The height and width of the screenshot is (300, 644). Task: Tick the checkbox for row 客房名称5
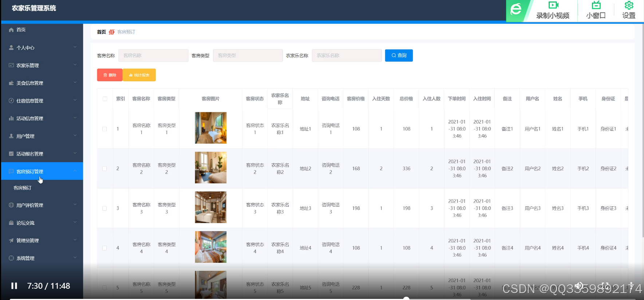[104, 288]
